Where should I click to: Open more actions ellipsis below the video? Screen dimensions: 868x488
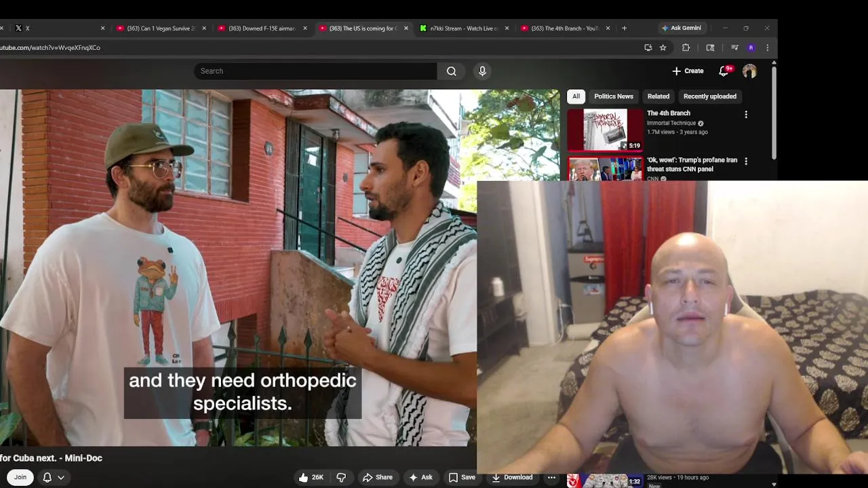[552, 477]
